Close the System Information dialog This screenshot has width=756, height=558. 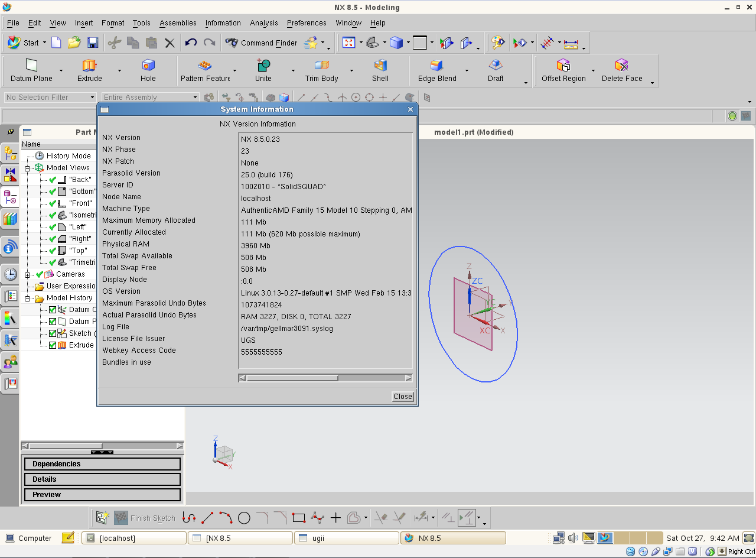(403, 397)
